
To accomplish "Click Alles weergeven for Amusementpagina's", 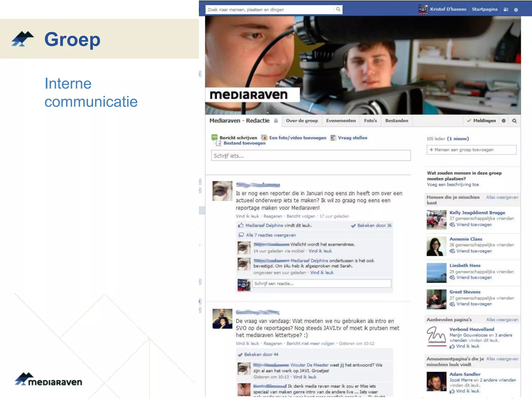I will [502, 359].
